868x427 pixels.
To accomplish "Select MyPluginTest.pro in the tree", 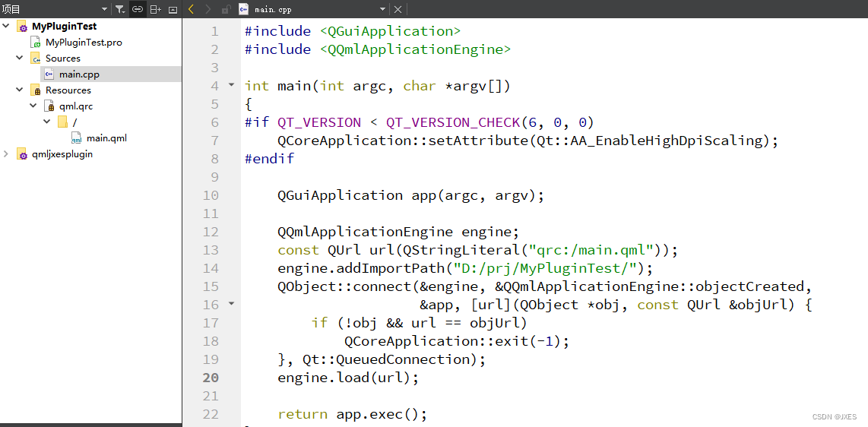I will click(84, 42).
